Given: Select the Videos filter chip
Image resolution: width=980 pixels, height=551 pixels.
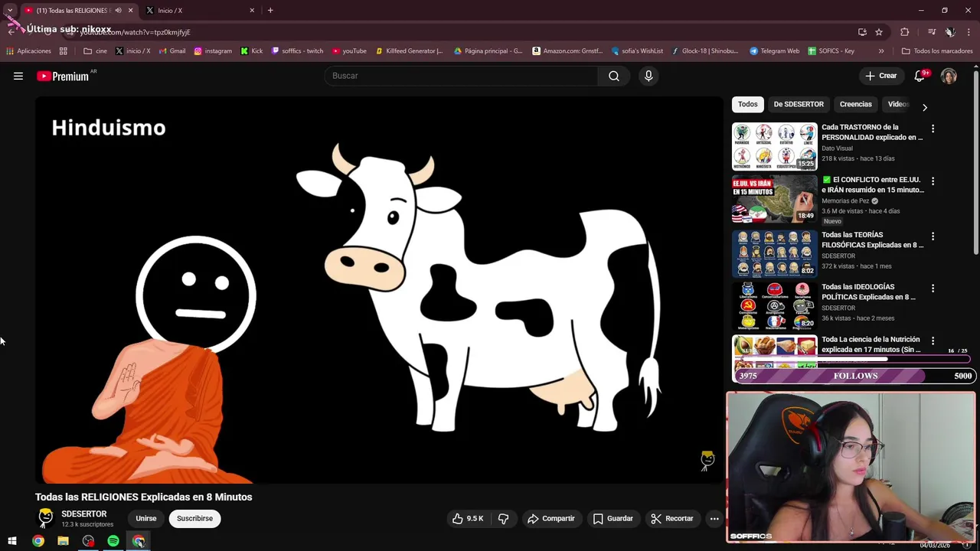Looking at the screenshot, I should 898,104.
